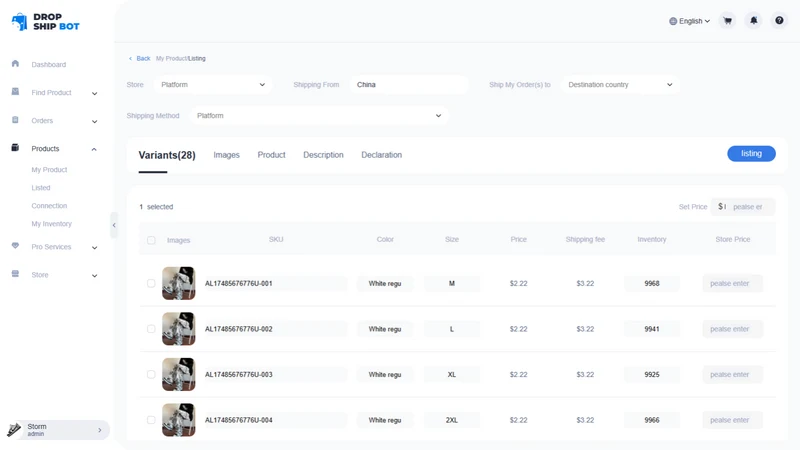Click Store Price field for SKU -001

733,283
